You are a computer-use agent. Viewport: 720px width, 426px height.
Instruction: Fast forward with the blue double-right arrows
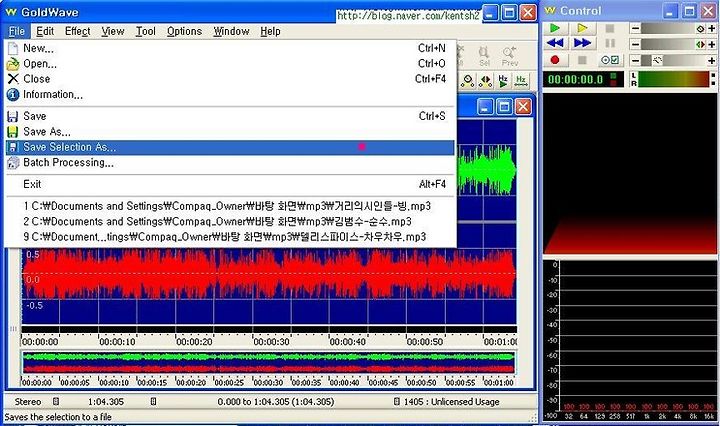click(582, 43)
